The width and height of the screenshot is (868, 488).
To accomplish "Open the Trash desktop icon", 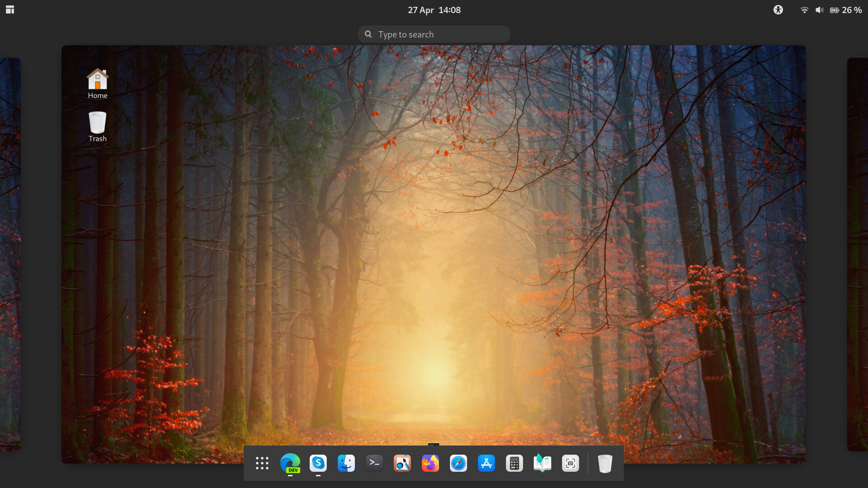I will (98, 127).
